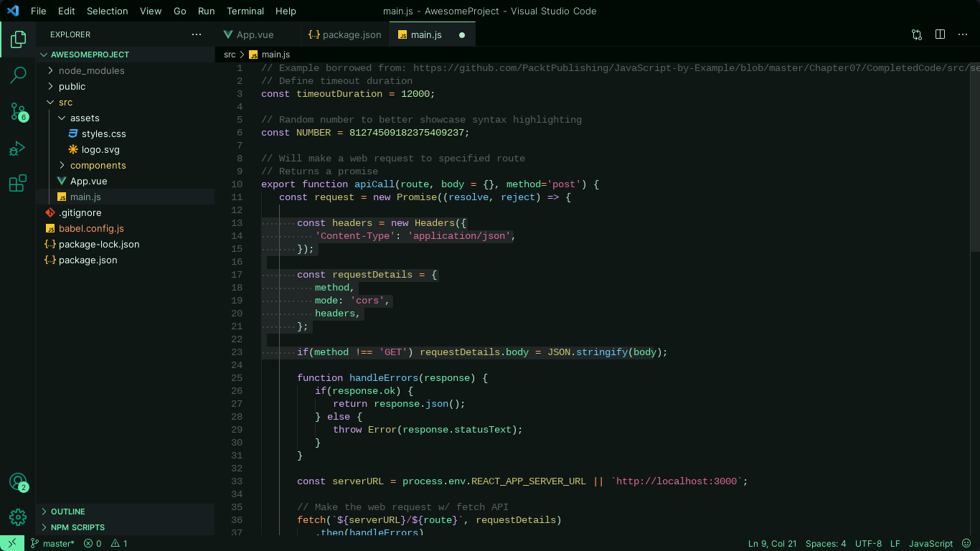Open problems panel via errors and warnings count
The width and height of the screenshot is (980, 551).
[105, 544]
